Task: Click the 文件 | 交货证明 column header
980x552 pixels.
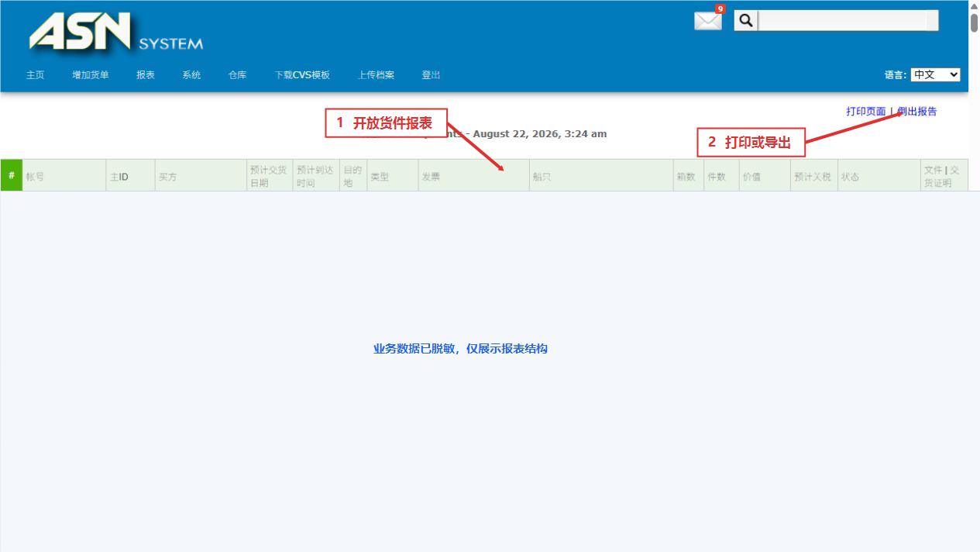Action: [944, 176]
